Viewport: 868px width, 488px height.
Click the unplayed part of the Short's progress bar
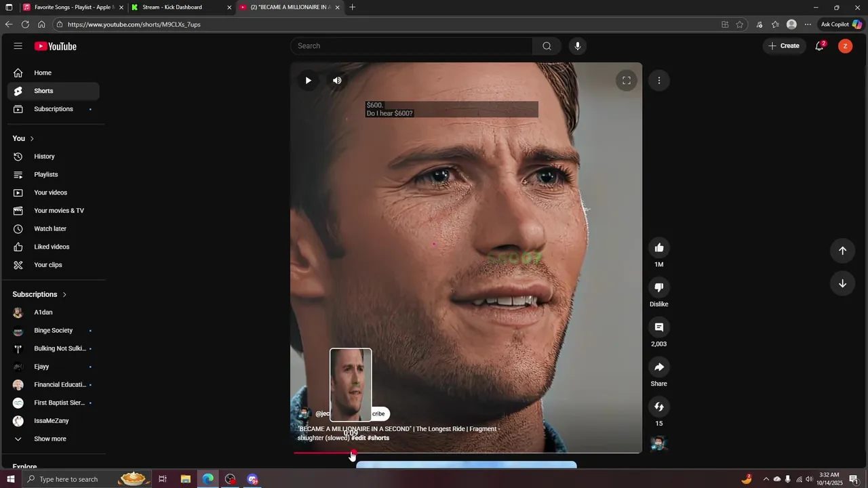(498, 453)
